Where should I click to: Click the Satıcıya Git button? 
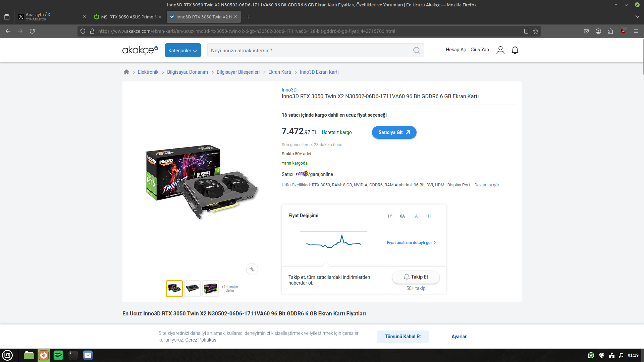(394, 132)
